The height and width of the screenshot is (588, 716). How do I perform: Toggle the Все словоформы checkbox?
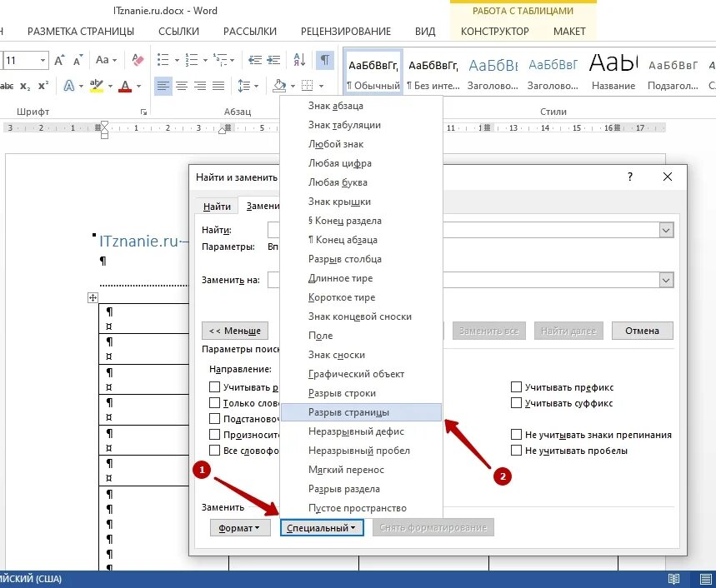point(214,451)
